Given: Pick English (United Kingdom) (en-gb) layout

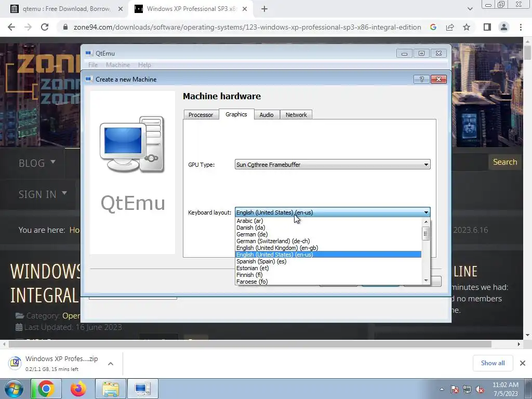Looking at the screenshot, I should coord(328,248).
